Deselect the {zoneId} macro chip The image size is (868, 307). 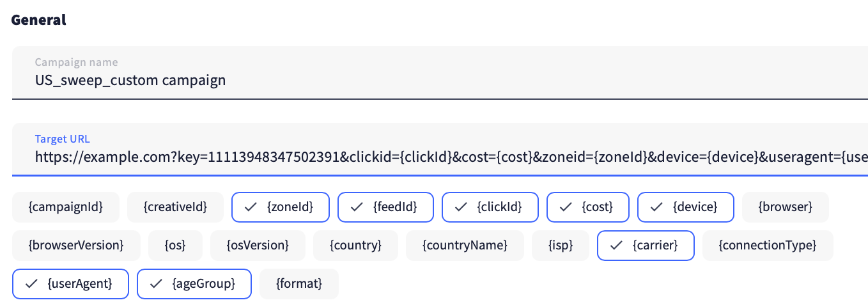coord(280,207)
